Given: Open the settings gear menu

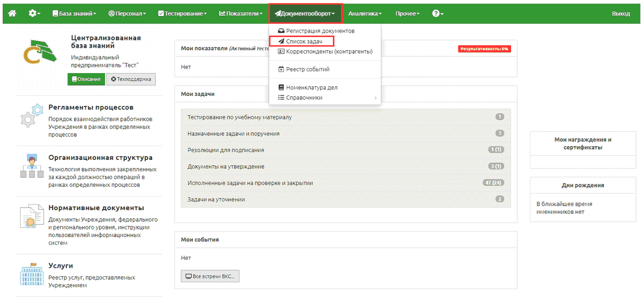Looking at the screenshot, I should click(35, 14).
